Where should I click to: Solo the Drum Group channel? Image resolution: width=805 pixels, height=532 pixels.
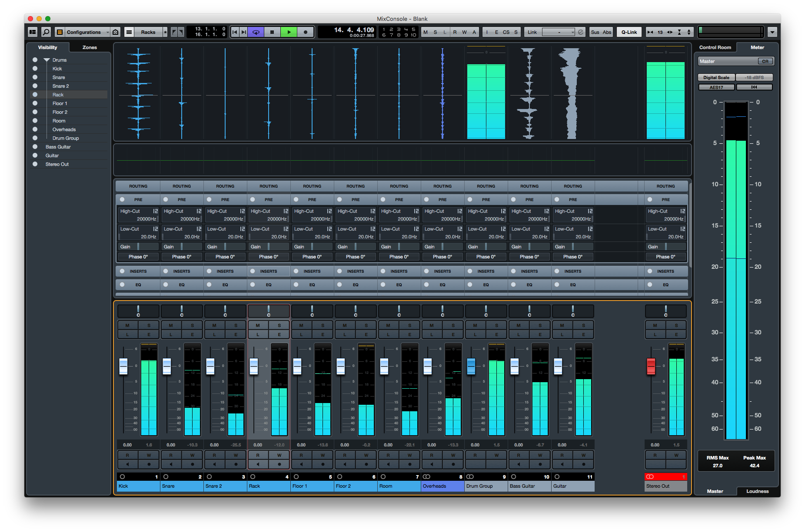pyautogui.click(x=496, y=325)
